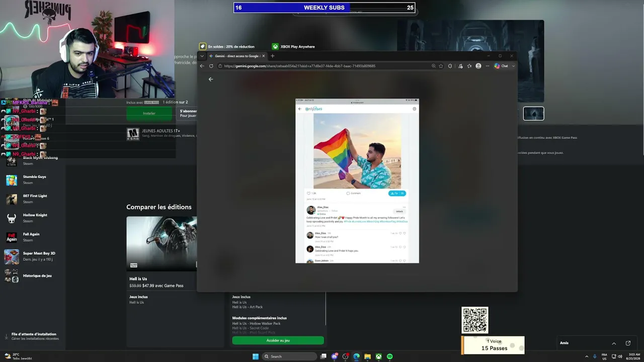Image resolution: width=644 pixels, height=362 pixels.
Task: Open Task View from the taskbar
Action: pyautogui.click(x=324, y=356)
